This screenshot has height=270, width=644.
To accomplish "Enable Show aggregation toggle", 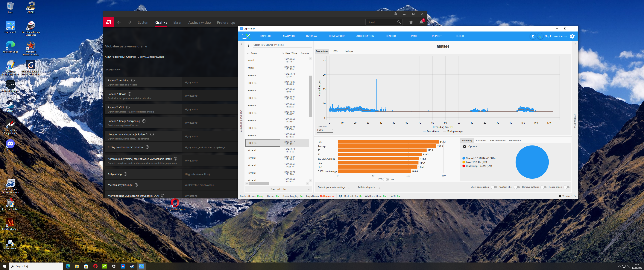I will point(494,187).
